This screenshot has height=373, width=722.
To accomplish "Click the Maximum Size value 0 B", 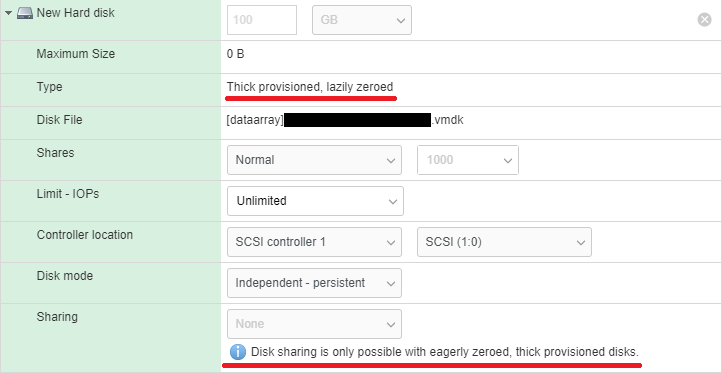I will click(235, 54).
